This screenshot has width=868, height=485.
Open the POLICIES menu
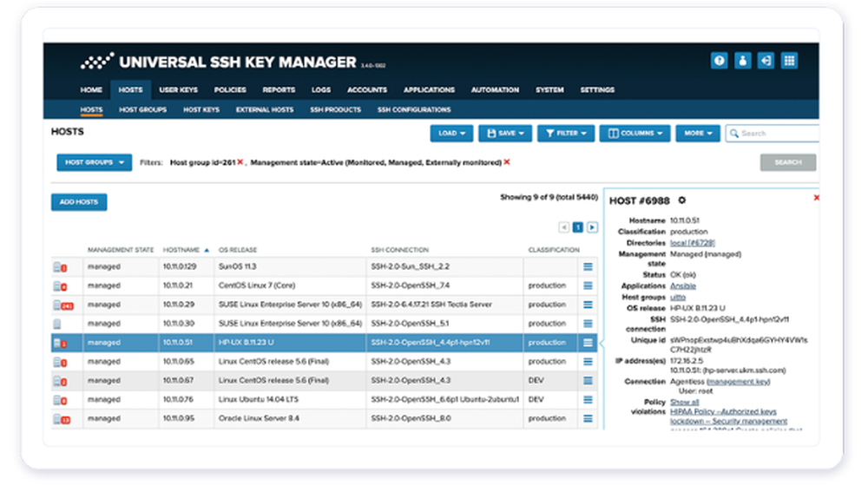tap(230, 89)
